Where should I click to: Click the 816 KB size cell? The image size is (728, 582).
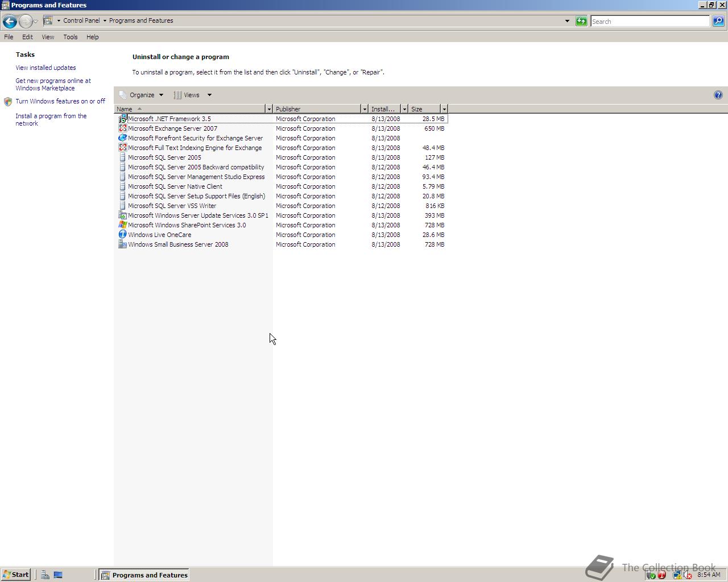pyautogui.click(x=435, y=206)
